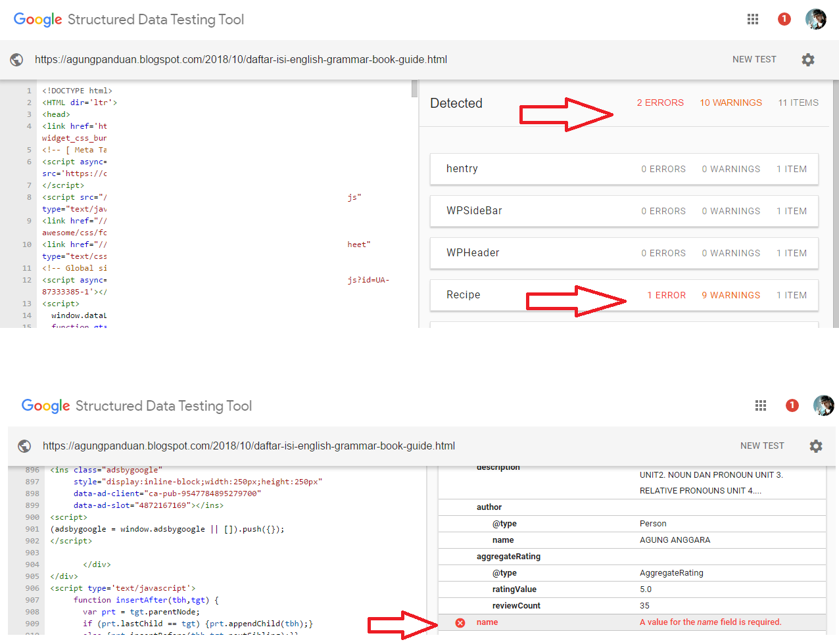The image size is (839, 644).
Task: Open your Google account profile avatar
Action: pos(816,19)
